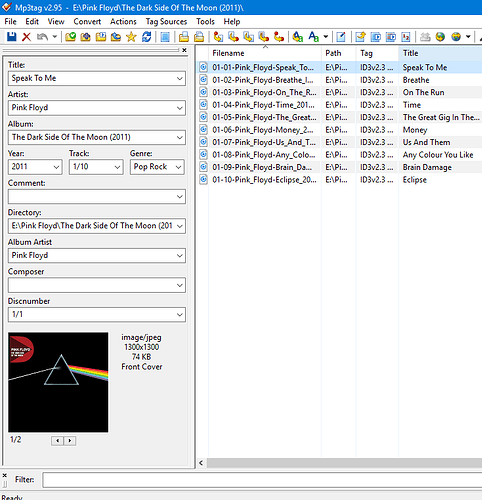Expand the Album Artist dropdown

pos(180,256)
